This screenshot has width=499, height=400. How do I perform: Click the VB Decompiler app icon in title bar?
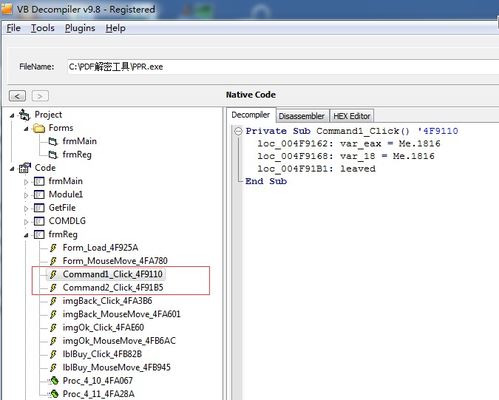tap(7, 8)
